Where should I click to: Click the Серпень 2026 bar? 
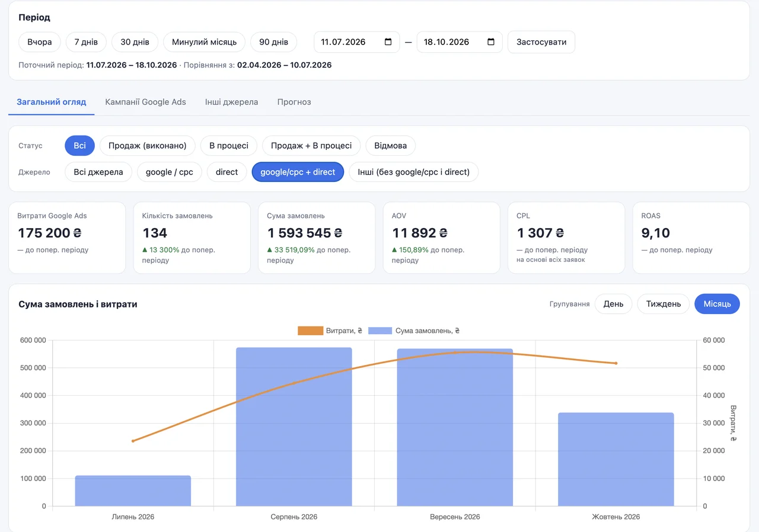(294, 427)
